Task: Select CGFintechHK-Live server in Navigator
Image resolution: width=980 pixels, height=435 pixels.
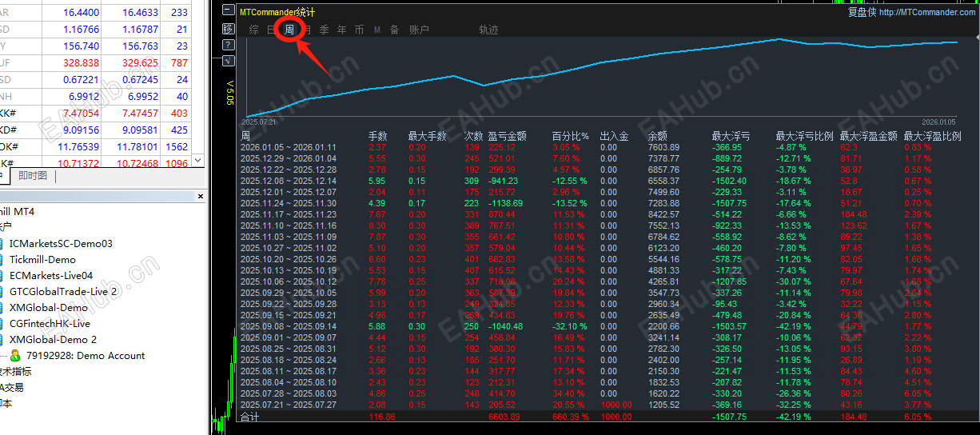Action: pyautogui.click(x=50, y=324)
